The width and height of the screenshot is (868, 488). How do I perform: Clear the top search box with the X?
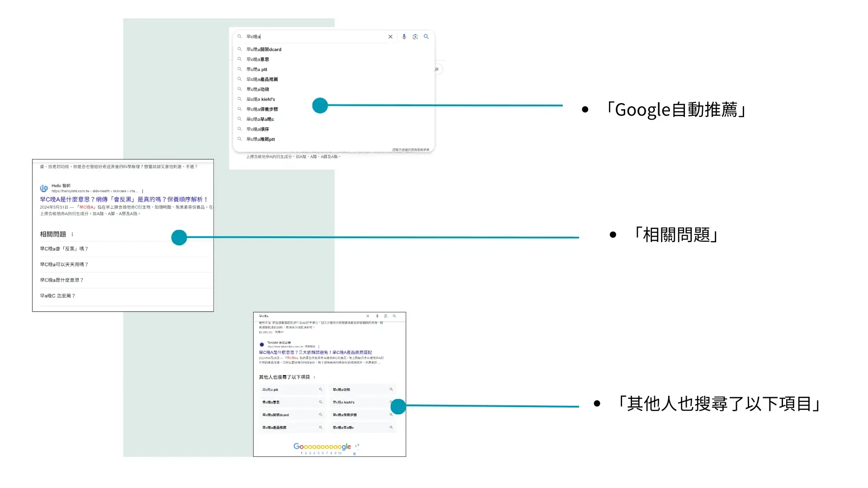point(390,37)
